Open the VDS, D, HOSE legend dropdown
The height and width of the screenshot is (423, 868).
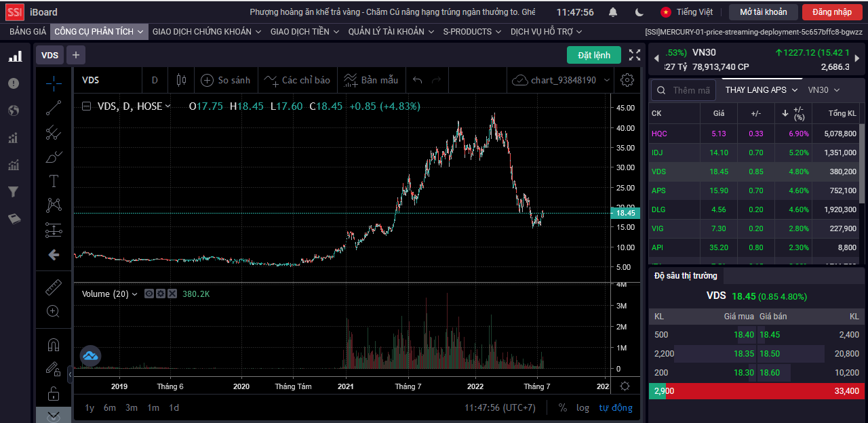pyautogui.click(x=168, y=106)
